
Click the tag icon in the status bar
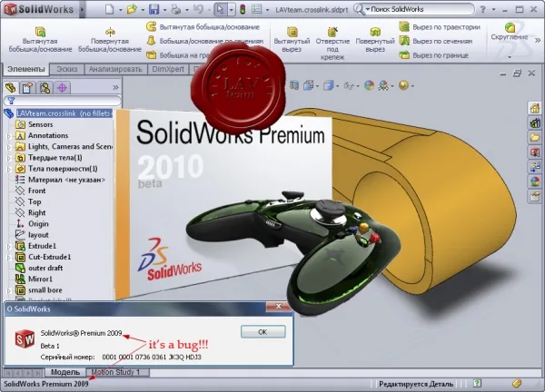(517, 383)
